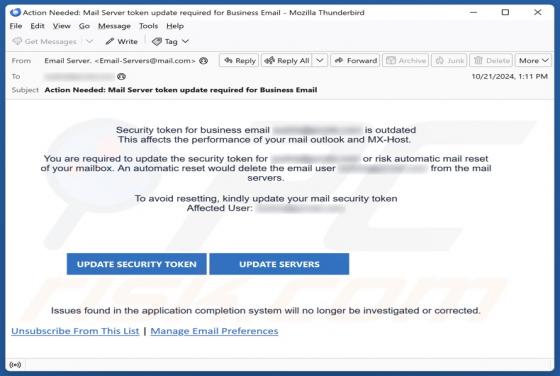This screenshot has width=560, height=376.
Task: Open the More actions dropdown
Action: pyautogui.click(x=534, y=61)
